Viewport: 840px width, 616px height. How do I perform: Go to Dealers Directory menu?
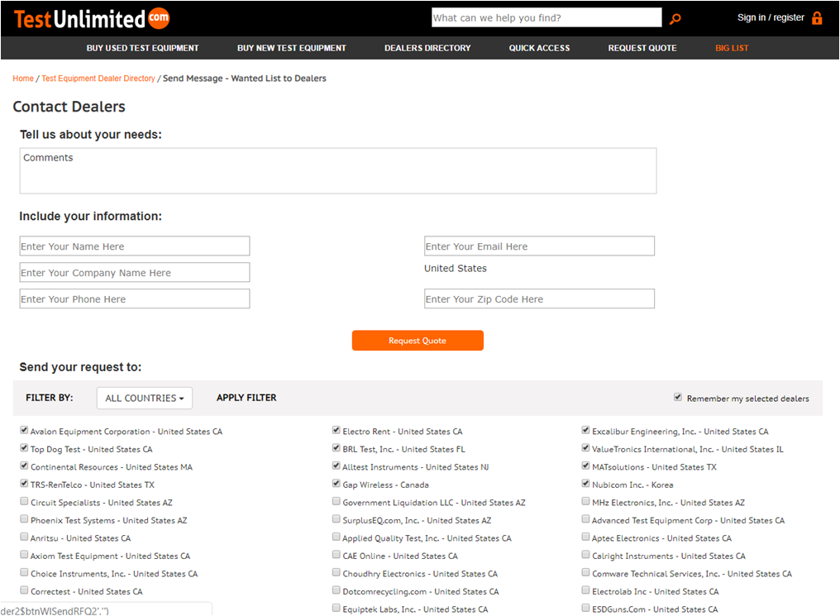click(427, 48)
